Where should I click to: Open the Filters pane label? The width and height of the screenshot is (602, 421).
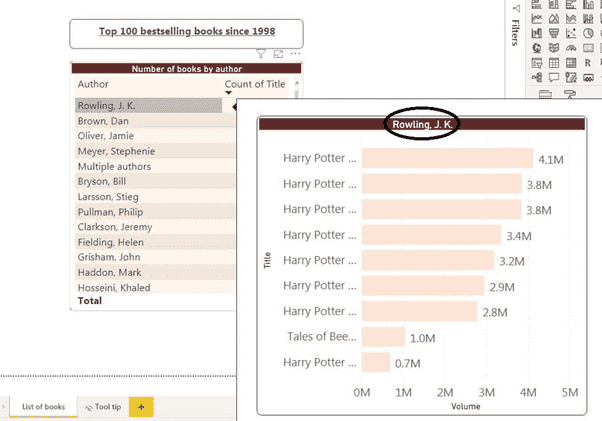516,33
